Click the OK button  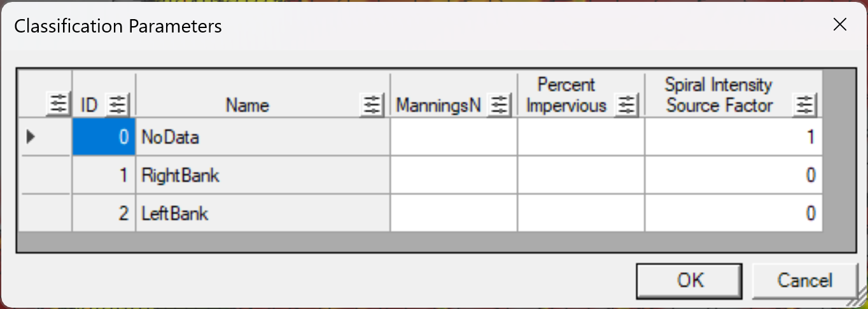click(691, 280)
